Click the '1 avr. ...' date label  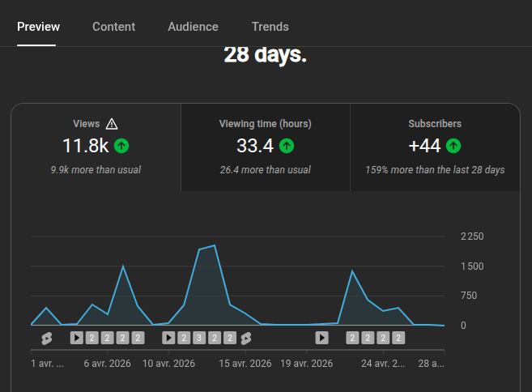coord(47,364)
